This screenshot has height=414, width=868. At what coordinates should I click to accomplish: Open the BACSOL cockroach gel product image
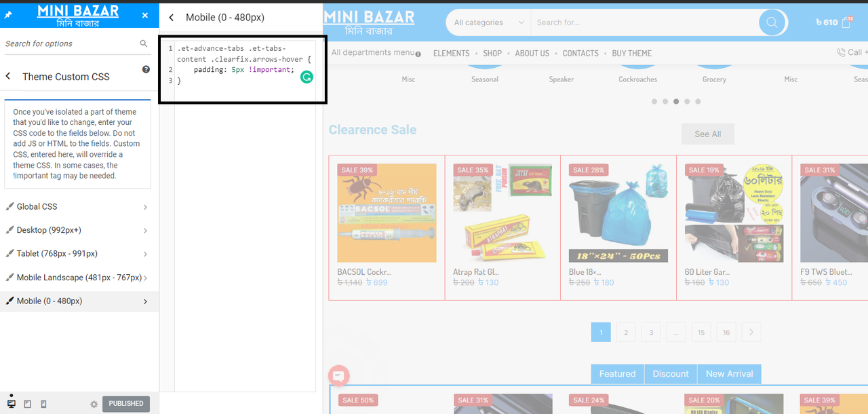(x=387, y=213)
